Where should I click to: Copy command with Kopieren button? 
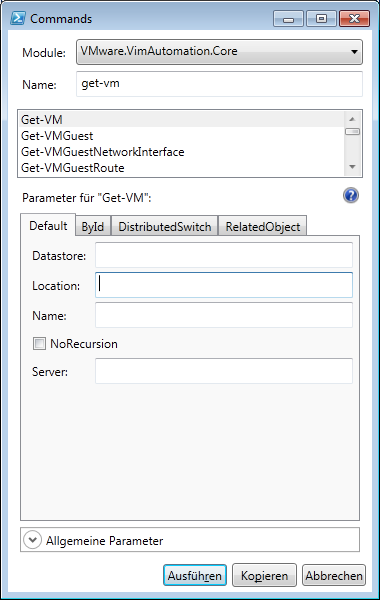(x=264, y=575)
